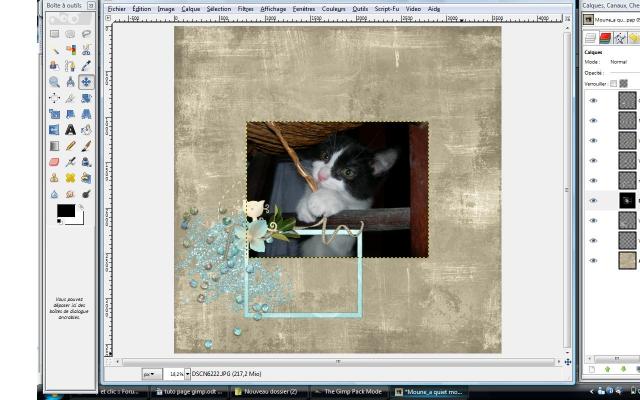640x400 pixels.
Task: Raise the layer with first green arrow
Action: click(607, 369)
